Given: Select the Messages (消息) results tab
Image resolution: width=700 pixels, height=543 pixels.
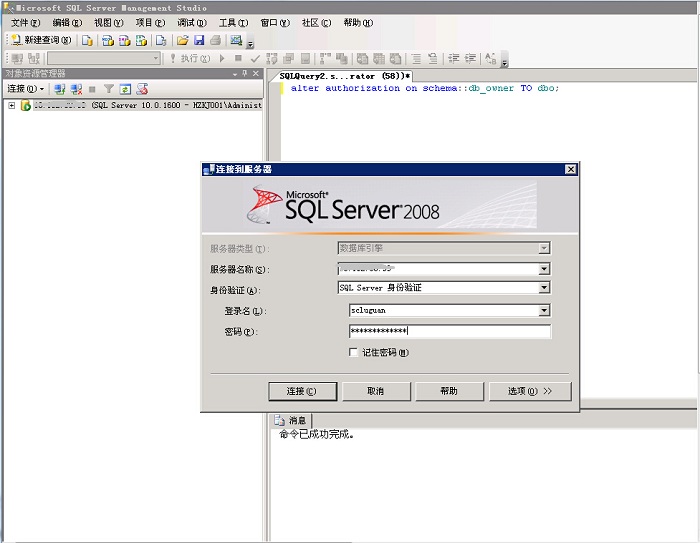Looking at the screenshot, I should (292, 420).
